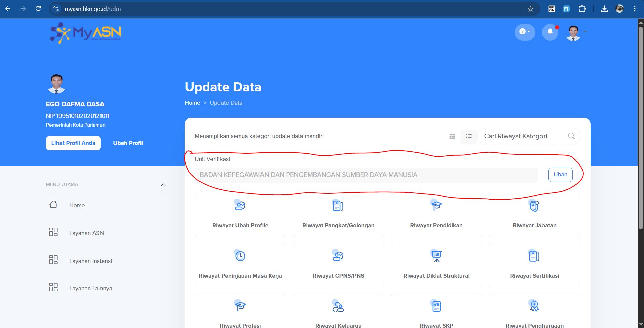
Task: Click the Riwayat Pangkat/Golongan icon
Action: [338, 205]
